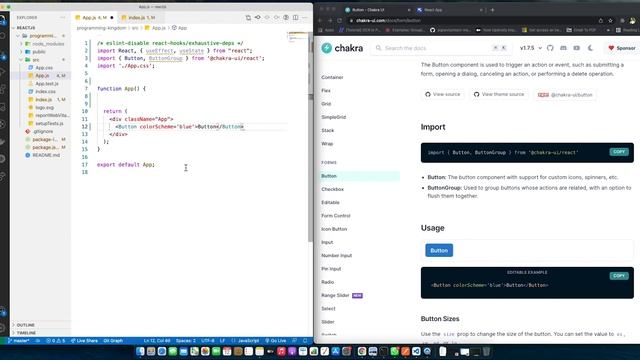Image resolution: width=640 pixels, height=360 pixels.
Task: Open Explorer panel more actions ellipsis
Action: point(62,18)
